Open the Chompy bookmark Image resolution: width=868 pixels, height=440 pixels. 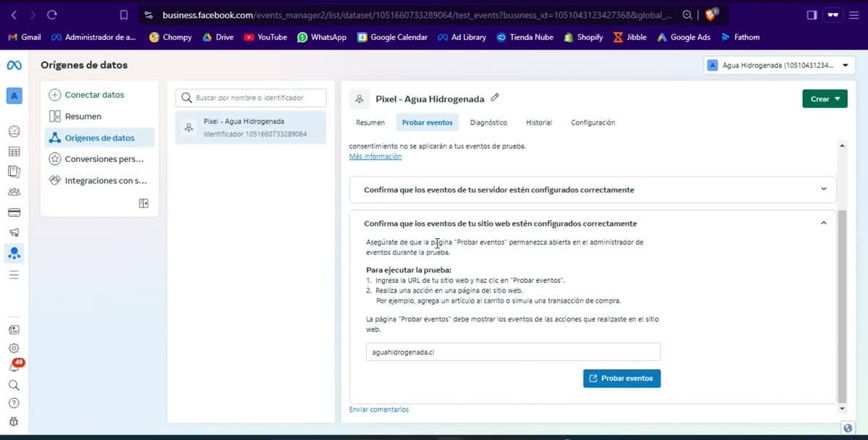171,37
